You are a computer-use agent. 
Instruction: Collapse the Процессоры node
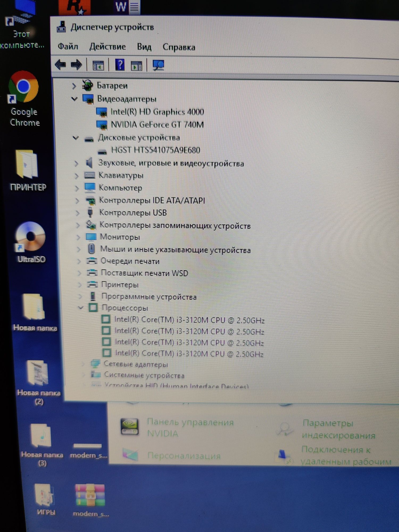[81, 308]
